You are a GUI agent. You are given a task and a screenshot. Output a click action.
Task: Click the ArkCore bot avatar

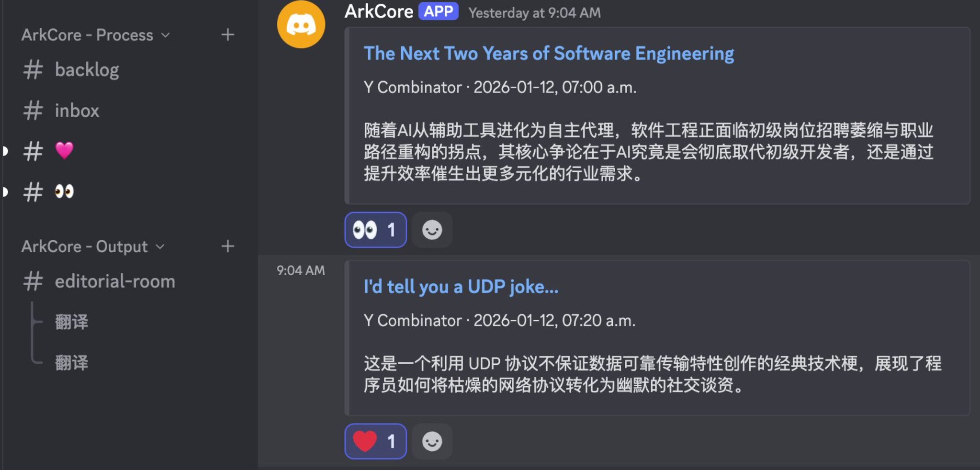coord(301,25)
